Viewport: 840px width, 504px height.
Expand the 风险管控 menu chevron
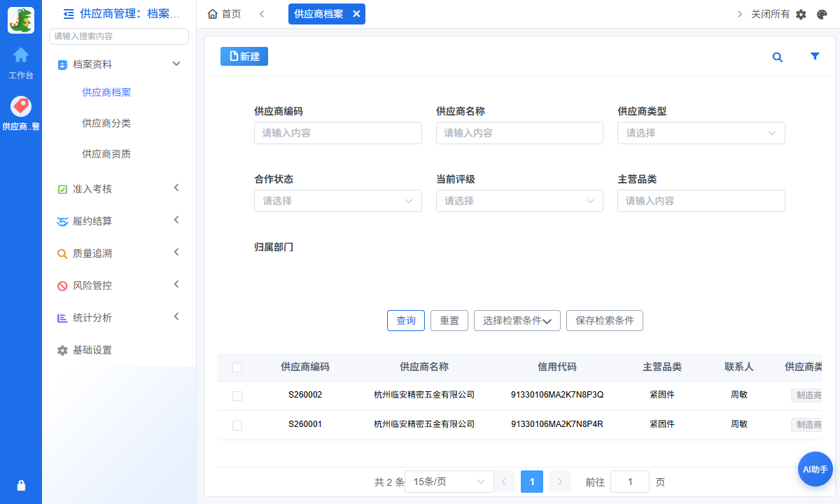coord(176,284)
